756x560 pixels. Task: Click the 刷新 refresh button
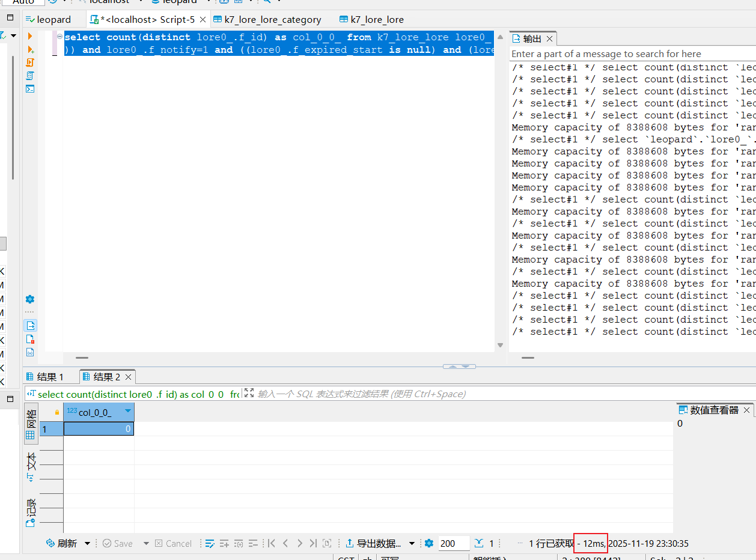(x=61, y=543)
